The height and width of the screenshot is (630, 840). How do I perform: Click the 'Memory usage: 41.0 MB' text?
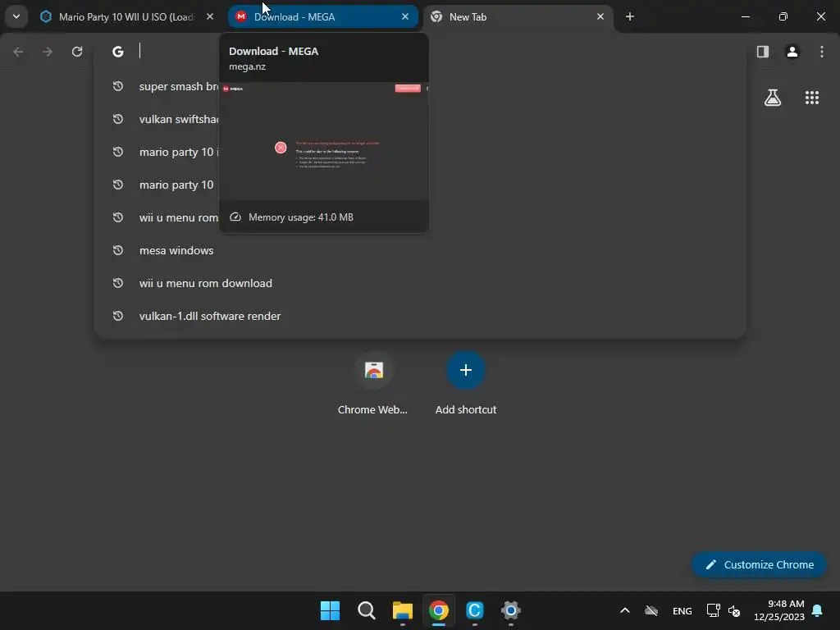coord(300,217)
